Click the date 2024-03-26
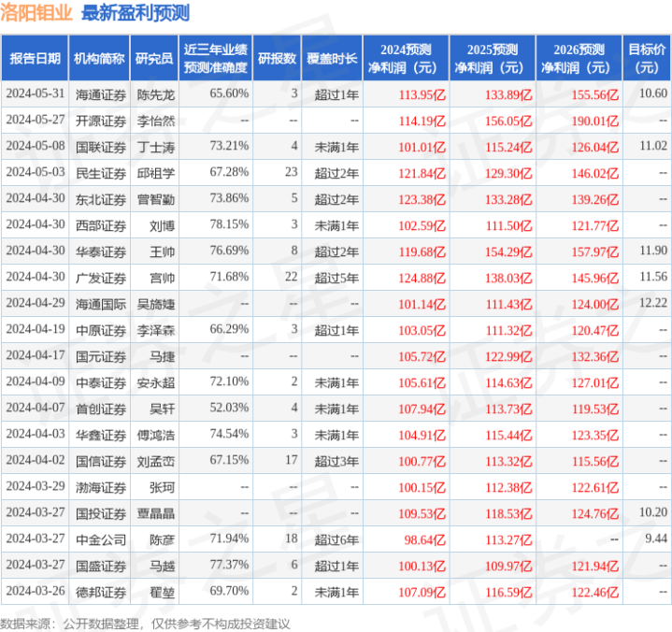672x632 pixels. (36, 591)
